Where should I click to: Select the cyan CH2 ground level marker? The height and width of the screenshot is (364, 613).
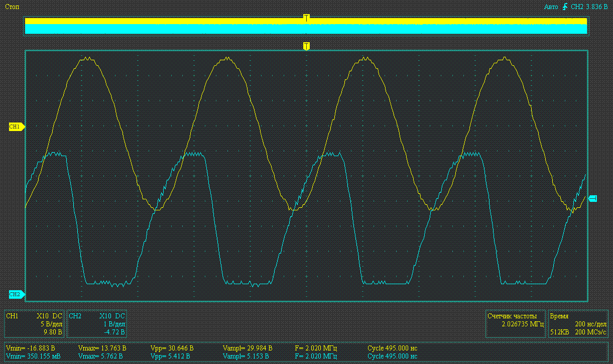(x=17, y=294)
